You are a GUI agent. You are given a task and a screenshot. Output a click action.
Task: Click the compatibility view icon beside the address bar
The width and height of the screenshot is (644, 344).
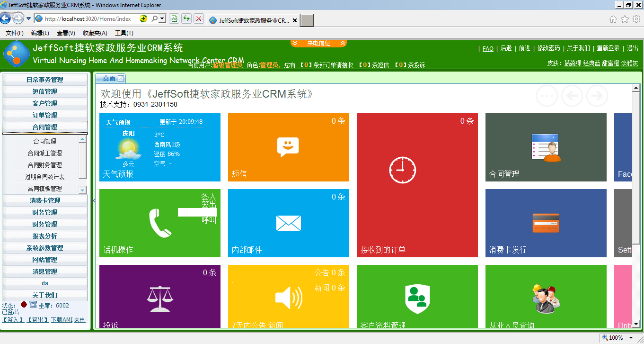pos(174,19)
